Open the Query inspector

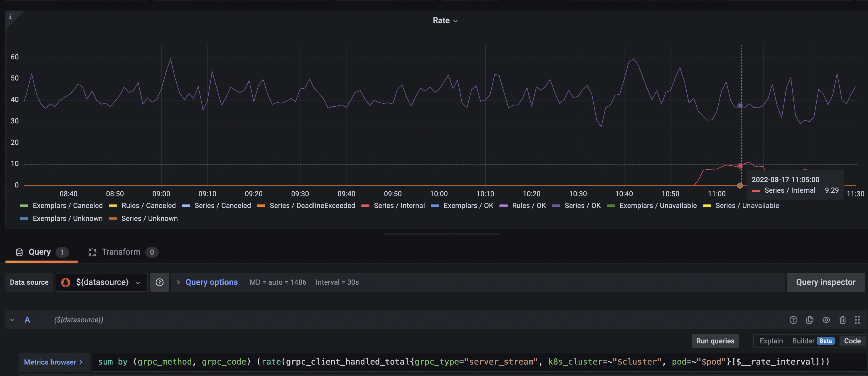point(825,282)
